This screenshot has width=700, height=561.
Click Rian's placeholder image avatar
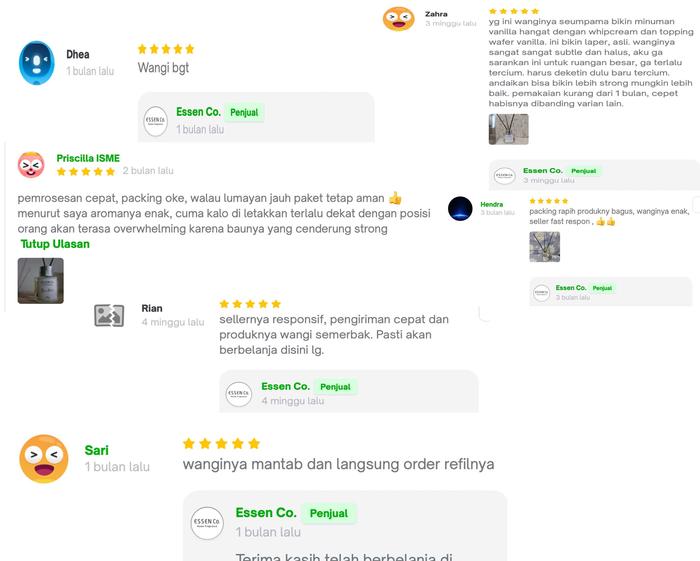coord(109,316)
